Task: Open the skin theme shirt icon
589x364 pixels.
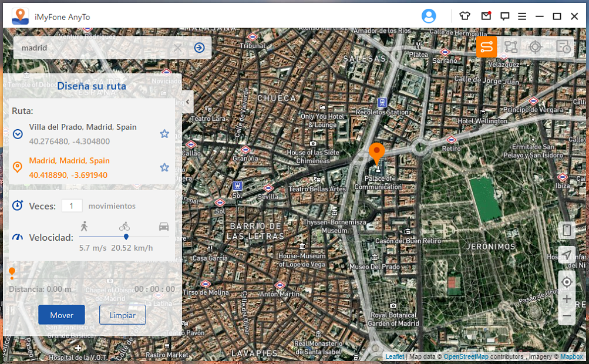Action: tap(465, 16)
